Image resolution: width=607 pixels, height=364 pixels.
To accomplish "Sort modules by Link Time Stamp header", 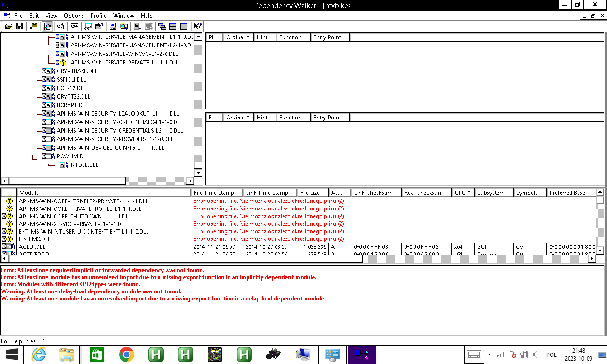I will (x=270, y=193).
